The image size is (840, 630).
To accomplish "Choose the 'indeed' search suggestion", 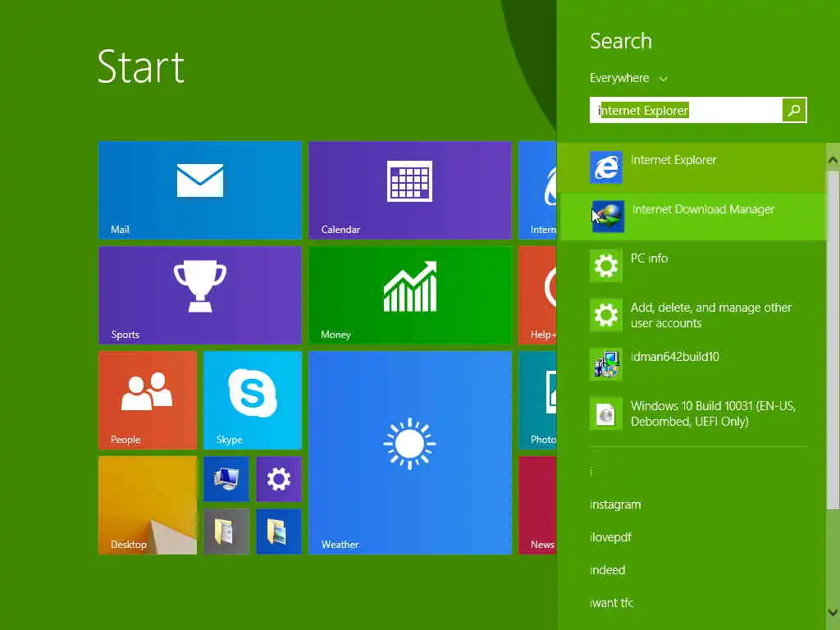I will pos(607,570).
